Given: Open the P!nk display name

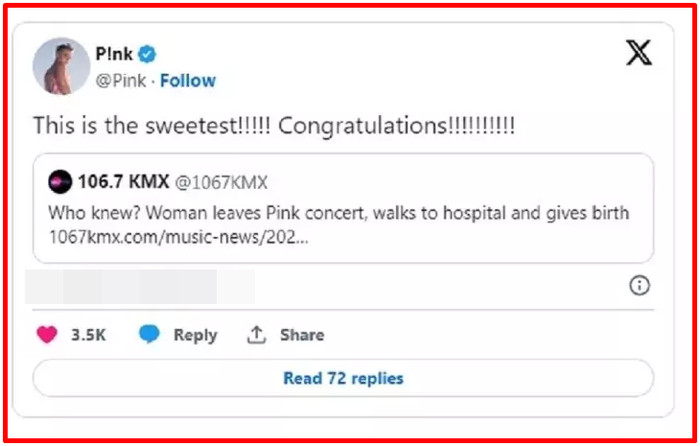Looking at the screenshot, I should coord(114,54).
